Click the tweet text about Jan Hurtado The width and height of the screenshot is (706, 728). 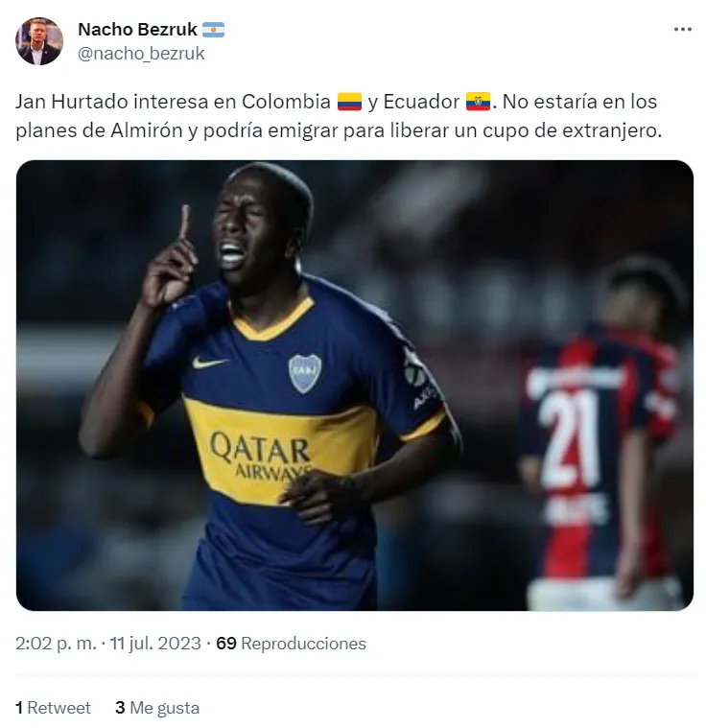339,116
